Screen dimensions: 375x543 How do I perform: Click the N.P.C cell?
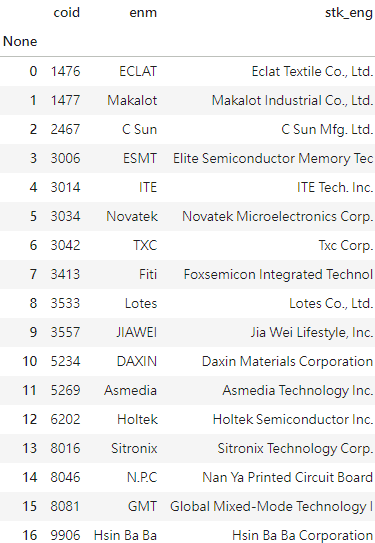[142, 478]
